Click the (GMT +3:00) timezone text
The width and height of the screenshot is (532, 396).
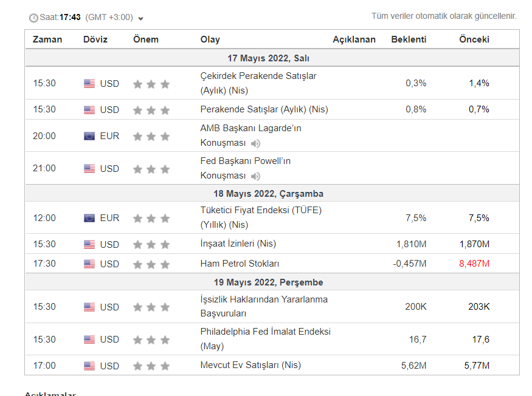(109, 17)
